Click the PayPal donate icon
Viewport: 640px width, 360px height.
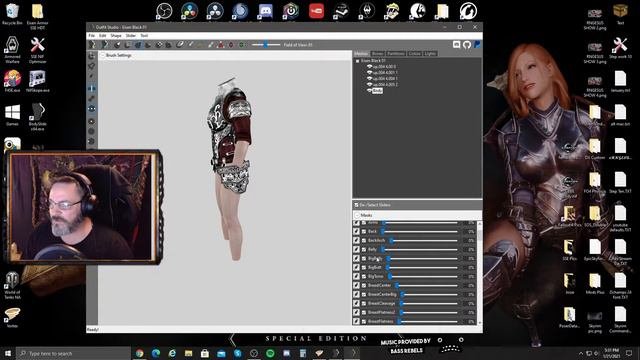(x=477, y=44)
